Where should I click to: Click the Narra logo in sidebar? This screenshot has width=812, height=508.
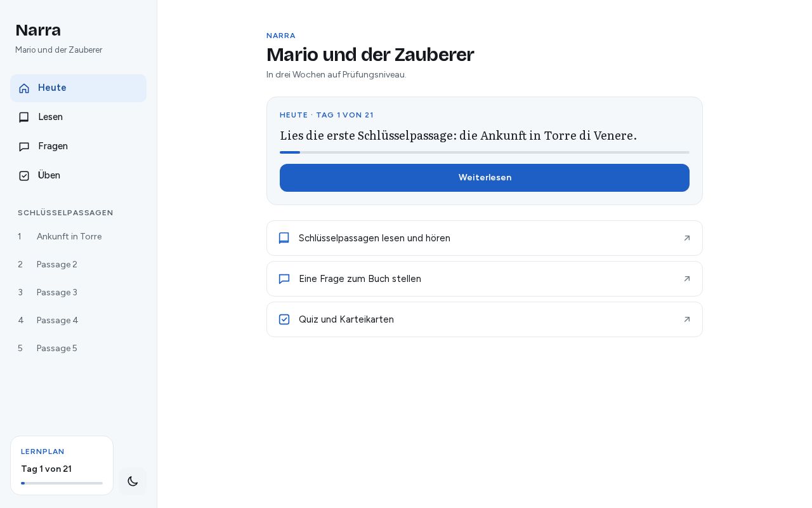pyautogui.click(x=38, y=30)
